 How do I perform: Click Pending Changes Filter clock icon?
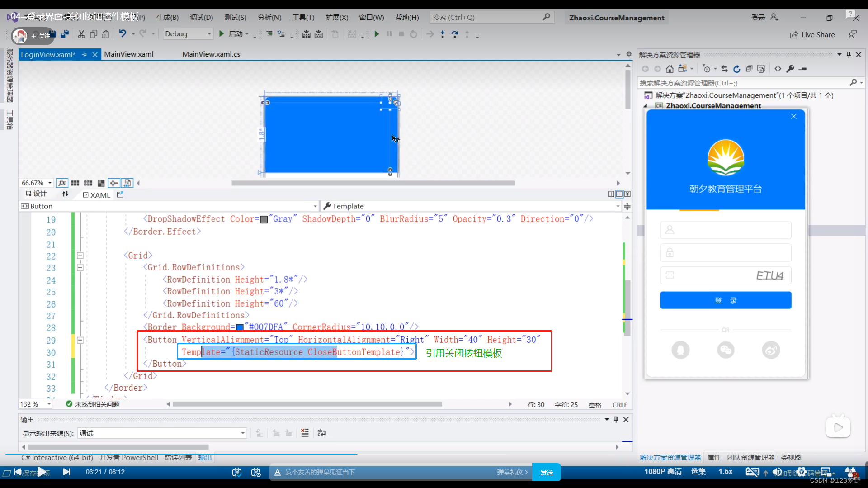pos(707,69)
